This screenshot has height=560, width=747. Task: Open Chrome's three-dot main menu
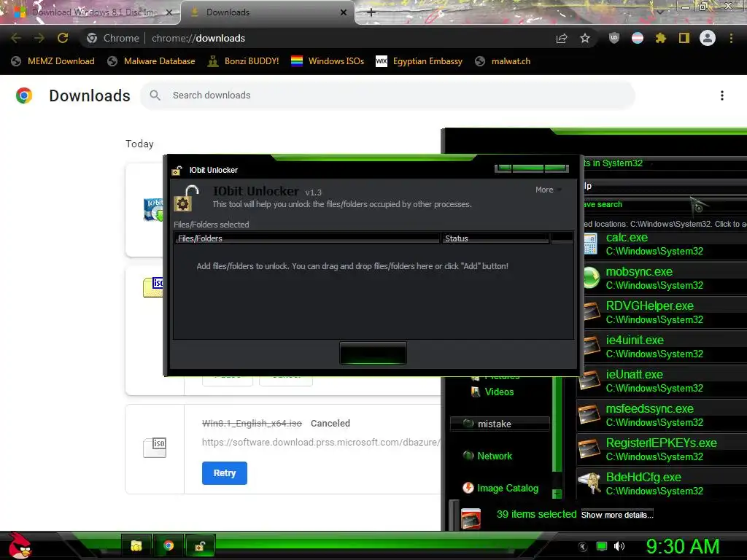731,38
